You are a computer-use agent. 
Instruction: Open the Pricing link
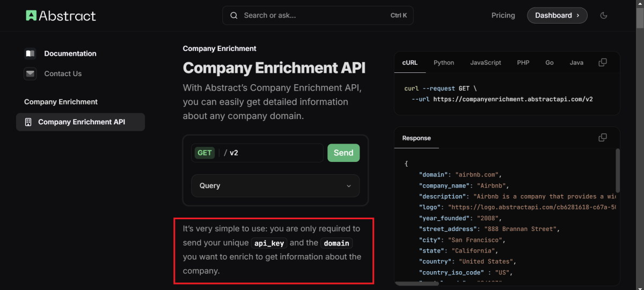pos(503,16)
